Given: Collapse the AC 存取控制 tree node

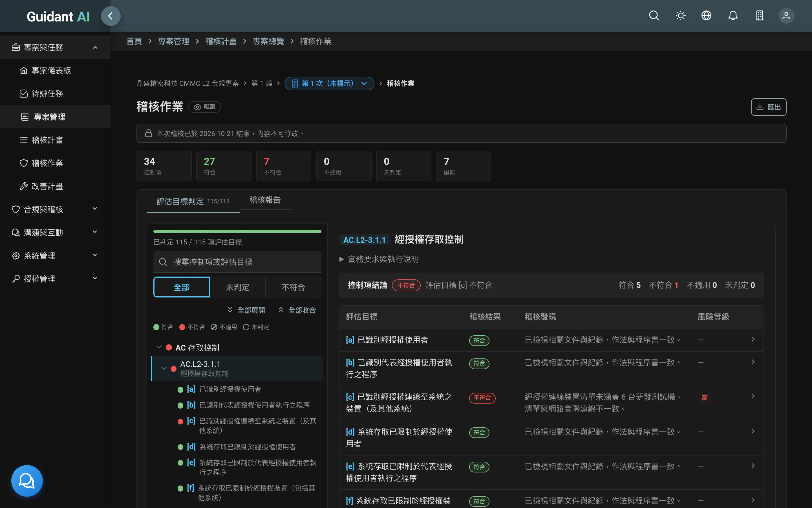Looking at the screenshot, I should click(159, 347).
